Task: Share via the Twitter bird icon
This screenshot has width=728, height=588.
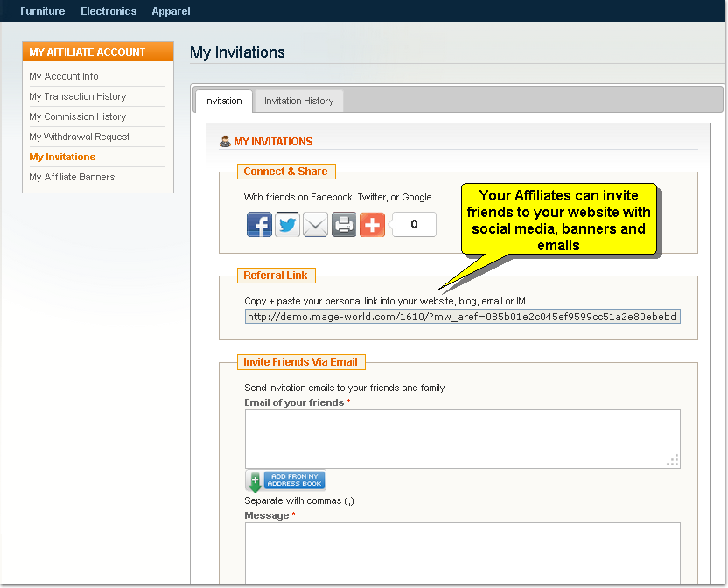Action: [287, 224]
